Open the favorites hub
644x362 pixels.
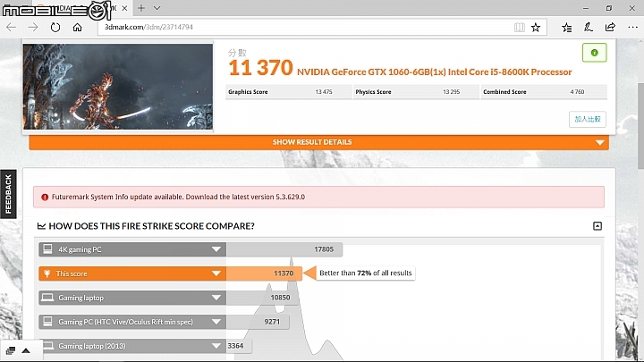pyautogui.click(x=567, y=27)
